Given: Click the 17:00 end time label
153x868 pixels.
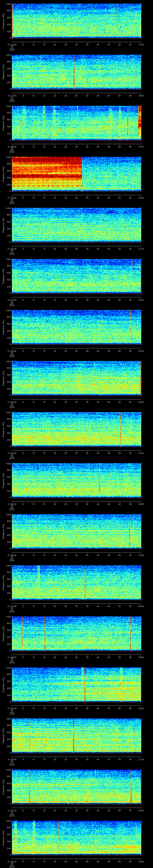Looking at the screenshot, I should click(x=141, y=44).
